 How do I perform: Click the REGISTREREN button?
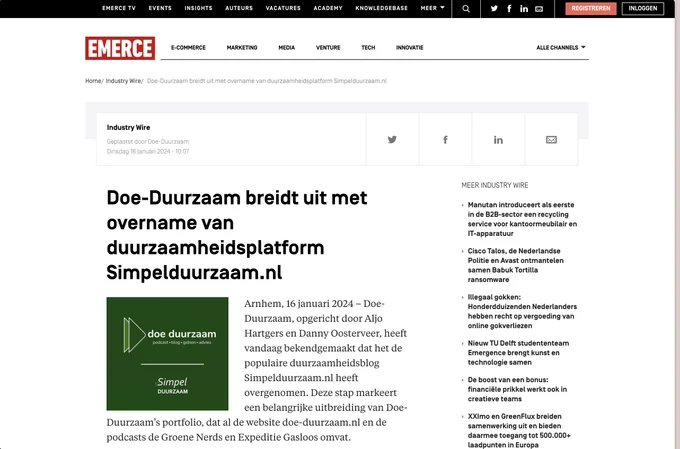[591, 8]
